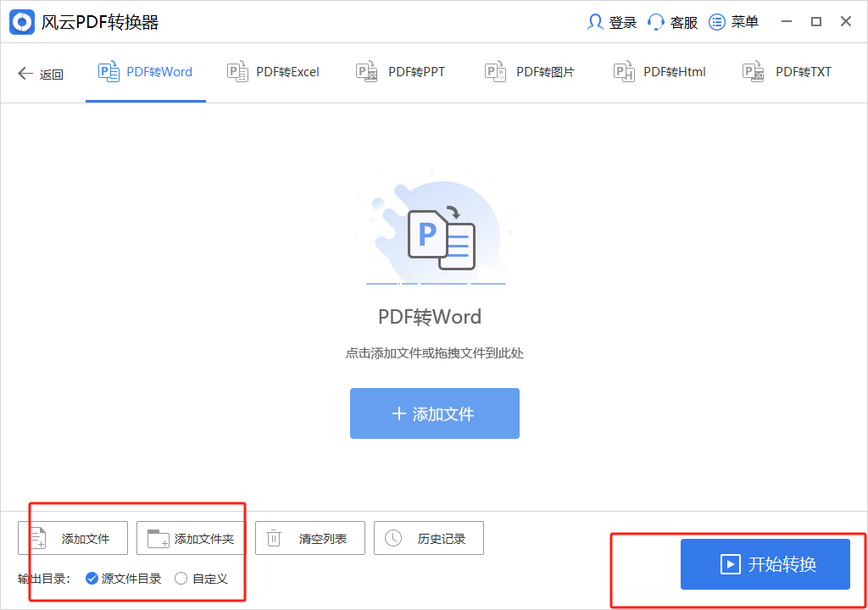The image size is (868, 610).
Task: Close the 风云PDF转换器 window
Action: pos(846,21)
